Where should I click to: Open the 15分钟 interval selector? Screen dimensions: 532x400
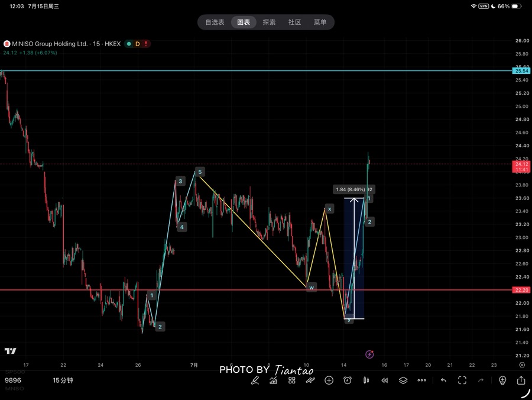63,380
